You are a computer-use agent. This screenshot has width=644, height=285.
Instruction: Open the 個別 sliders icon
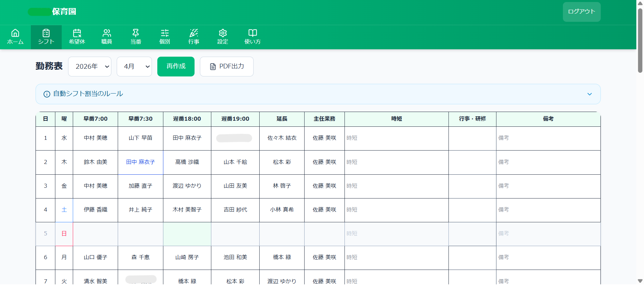click(x=165, y=33)
